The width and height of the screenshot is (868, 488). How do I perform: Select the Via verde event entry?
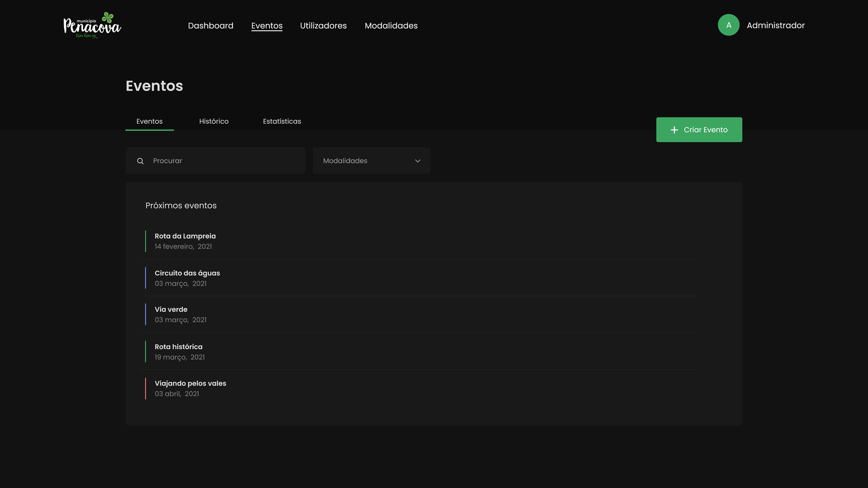(x=171, y=310)
